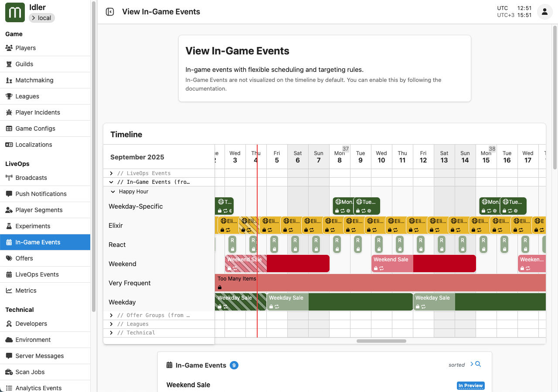This screenshot has height=392, width=558.
Task: Expand the Offer Groups timeline group
Action: [x=112, y=315]
